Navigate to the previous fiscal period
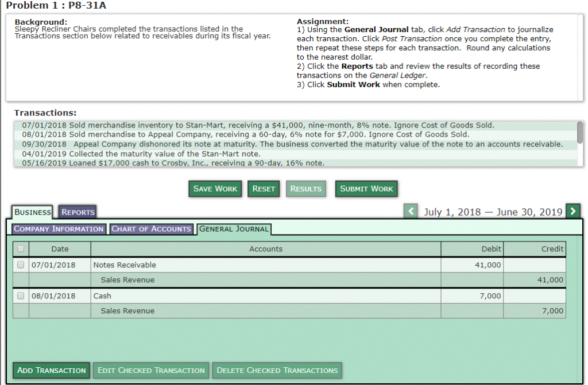The image size is (588, 385). pyautogui.click(x=411, y=211)
